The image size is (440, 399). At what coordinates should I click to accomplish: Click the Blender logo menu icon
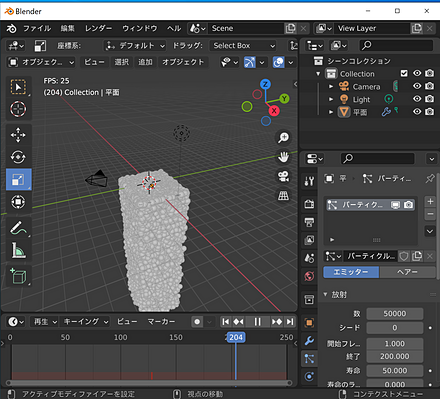(11, 29)
